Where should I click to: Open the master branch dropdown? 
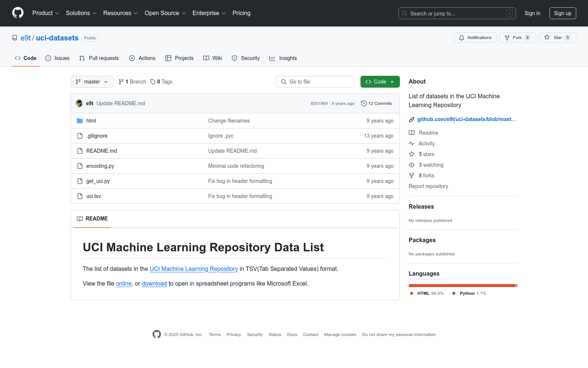click(92, 82)
